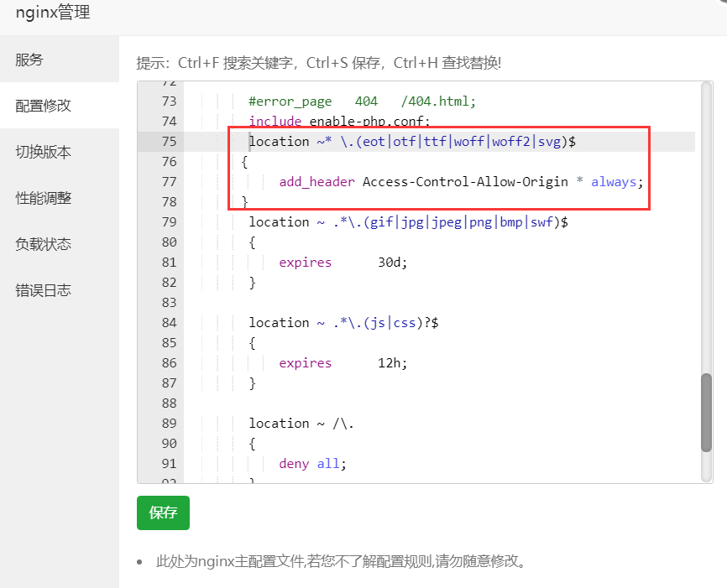The image size is (727, 588).
Task: Click the include enable-php.conf line
Action: pyautogui.click(x=339, y=121)
